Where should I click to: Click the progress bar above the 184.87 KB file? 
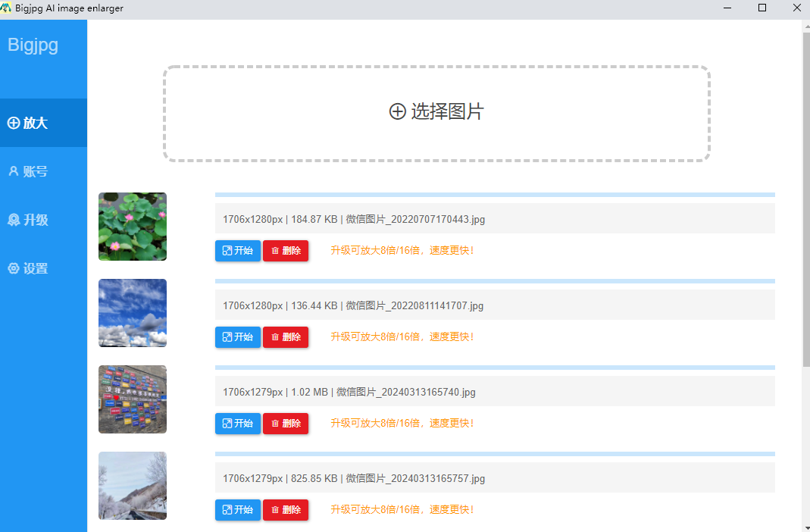pos(495,195)
